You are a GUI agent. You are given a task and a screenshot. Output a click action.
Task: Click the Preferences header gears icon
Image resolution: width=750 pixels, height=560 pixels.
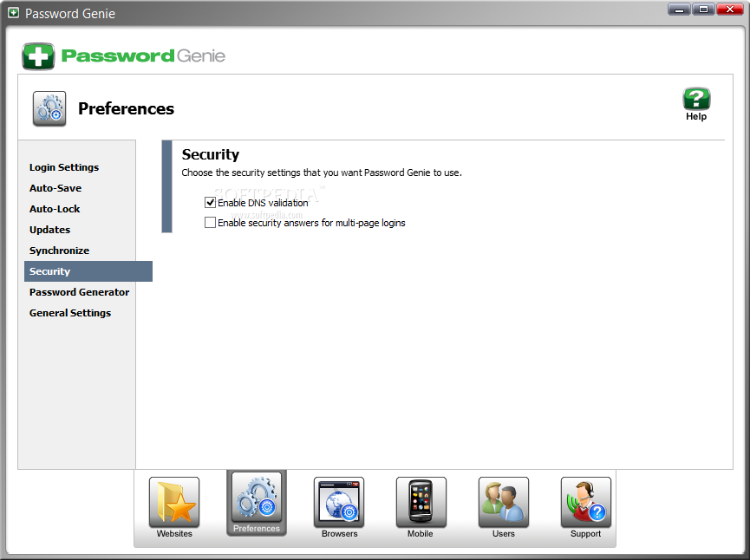pyautogui.click(x=49, y=108)
